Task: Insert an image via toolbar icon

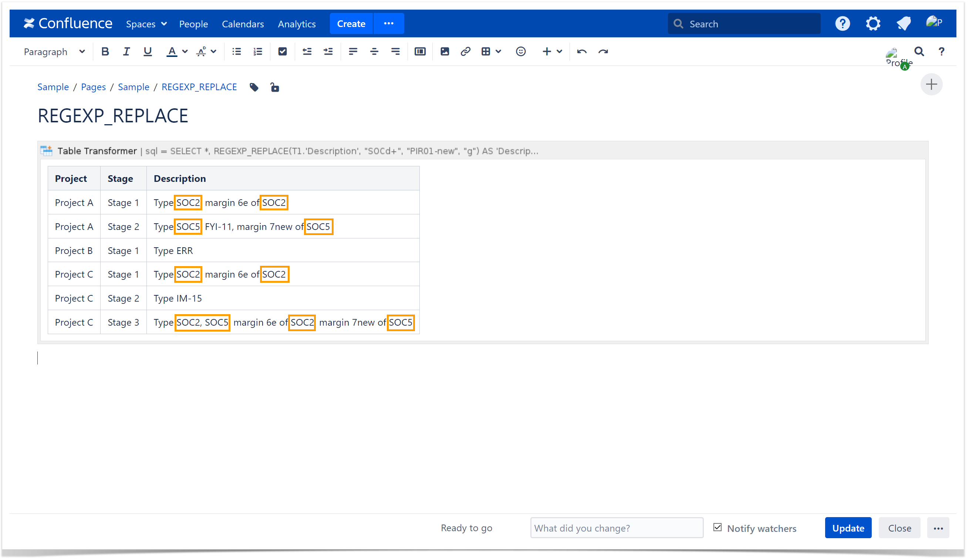Action: pos(445,51)
